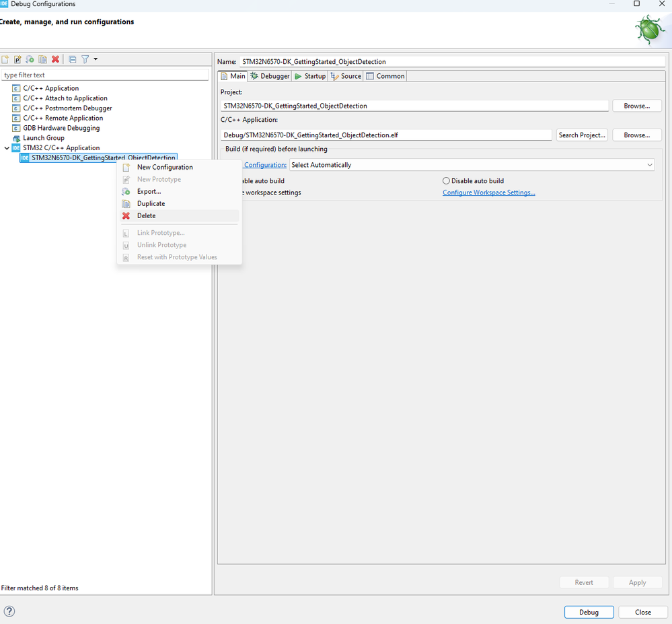The height and width of the screenshot is (624, 672).
Task: Select Launch Group in the tree
Action: tap(44, 138)
